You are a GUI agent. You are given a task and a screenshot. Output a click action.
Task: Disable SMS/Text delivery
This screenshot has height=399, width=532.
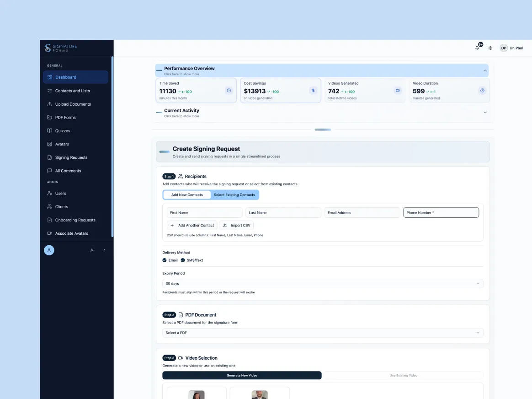click(182, 260)
